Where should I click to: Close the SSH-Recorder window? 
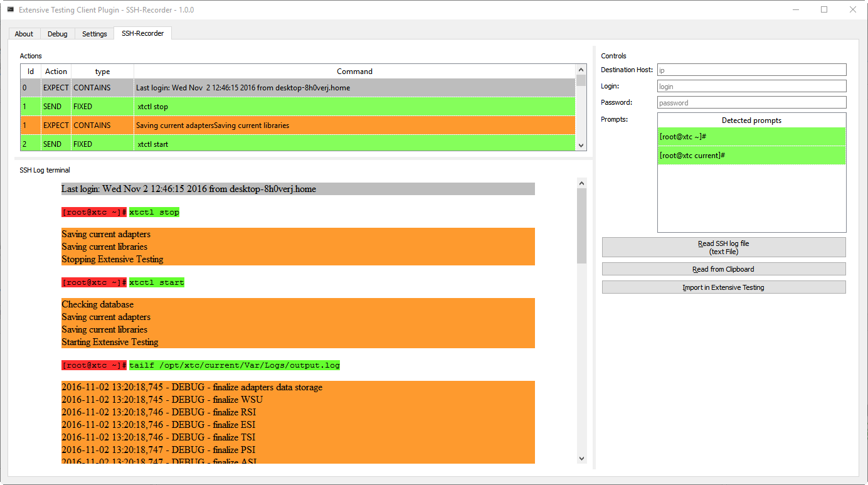point(853,9)
